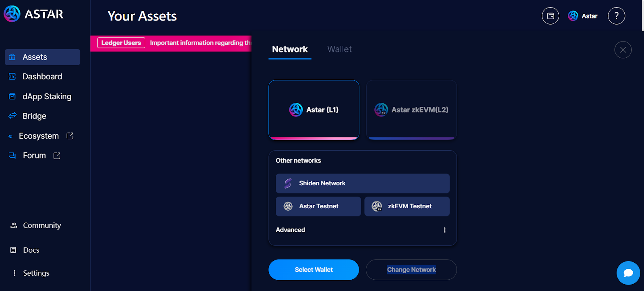The image size is (644, 291).
Task: Expand the Ecosystem external link
Action: [x=70, y=136]
